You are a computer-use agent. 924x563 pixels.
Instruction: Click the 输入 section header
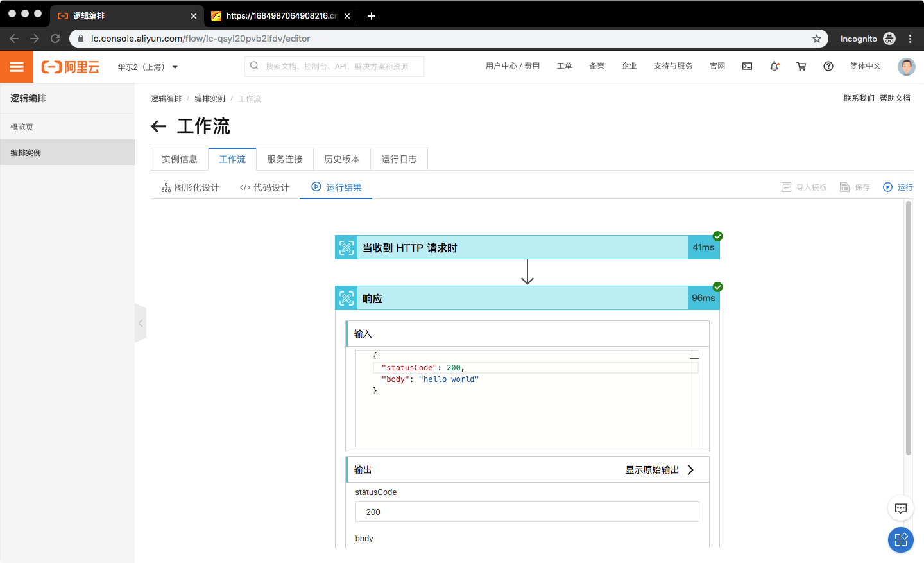click(527, 334)
